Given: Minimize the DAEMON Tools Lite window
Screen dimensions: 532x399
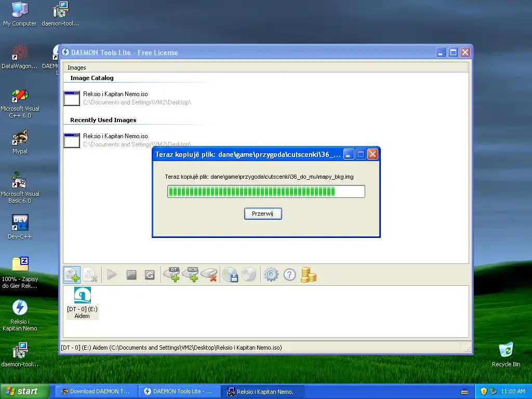Looking at the screenshot, I should pyautogui.click(x=441, y=52).
